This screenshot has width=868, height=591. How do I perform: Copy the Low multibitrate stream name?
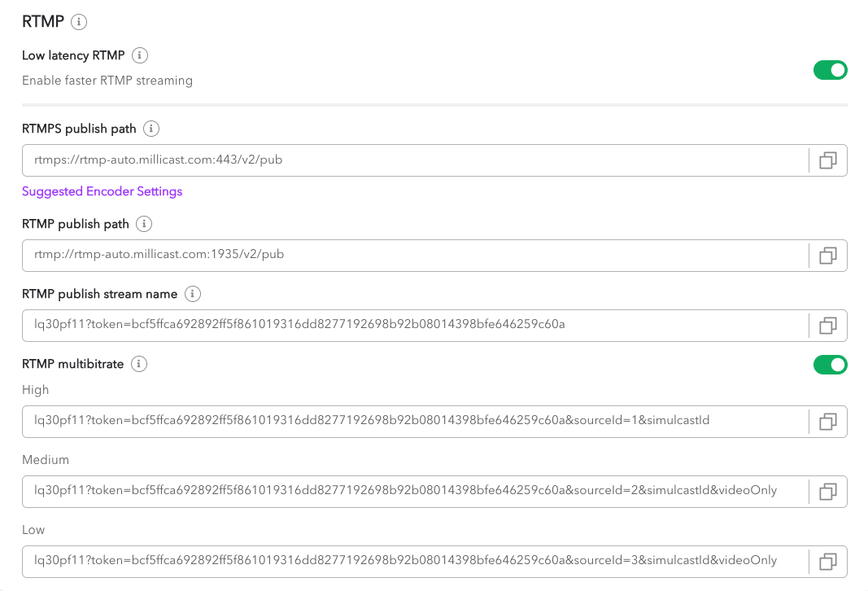(828, 561)
